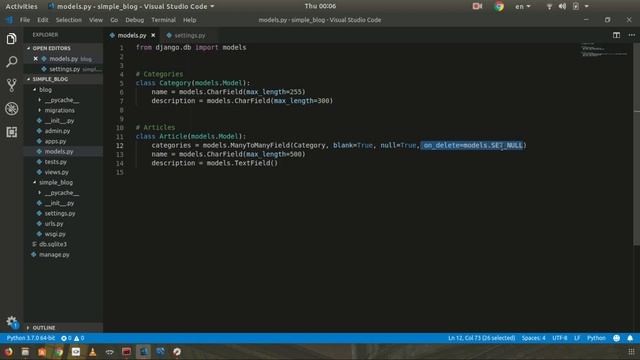Screen dimensions: 640x360
Task: Open the network indicator in top panel
Action: pos(549,6)
